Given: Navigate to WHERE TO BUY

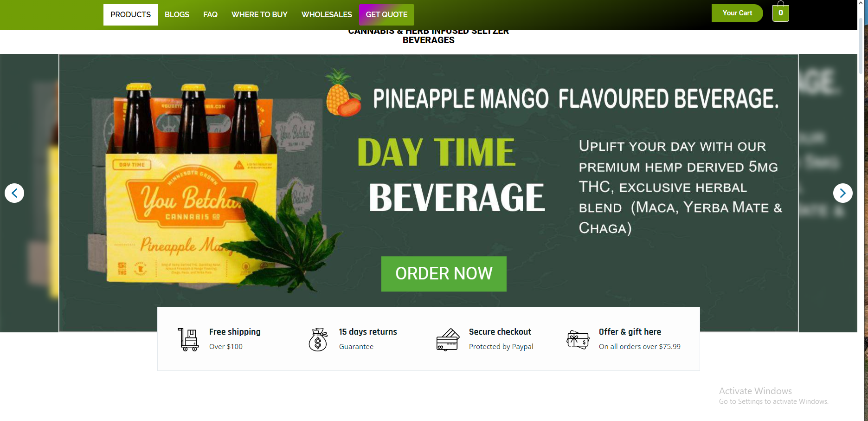Looking at the screenshot, I should click(x=259, y=15).
